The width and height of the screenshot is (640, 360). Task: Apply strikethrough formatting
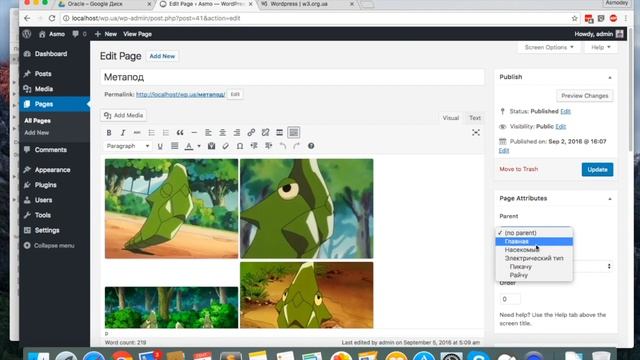(x=137, y=133)
